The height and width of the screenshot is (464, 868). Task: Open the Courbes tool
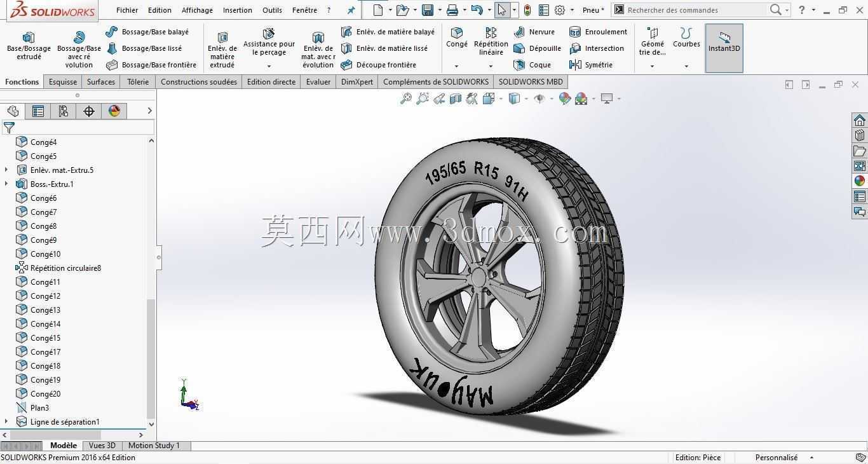(x=686, y=38)
